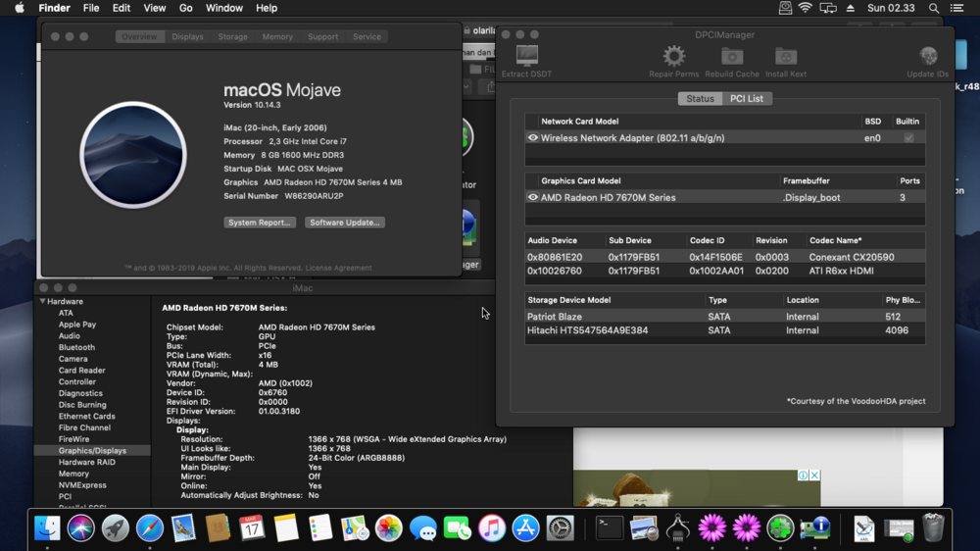The image size is (980, 551).
Task: Open Messages from the dock
Action: tap(423, 528)
